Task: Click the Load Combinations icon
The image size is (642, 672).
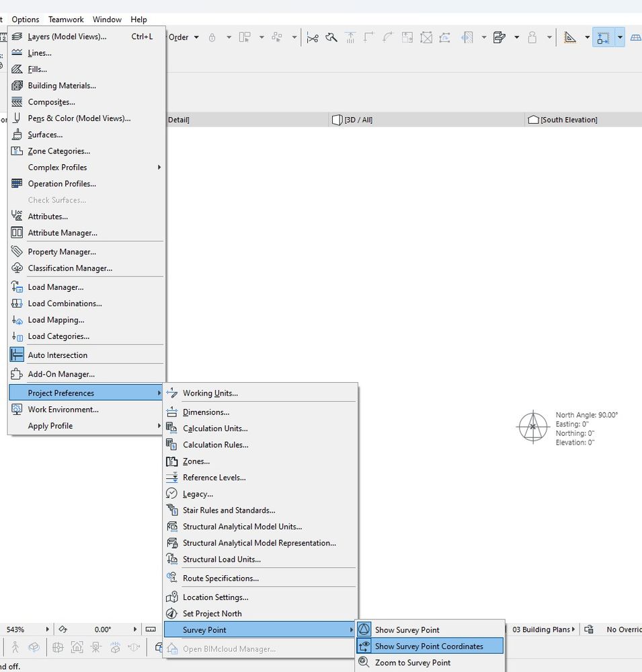Action: pos(17,303)
